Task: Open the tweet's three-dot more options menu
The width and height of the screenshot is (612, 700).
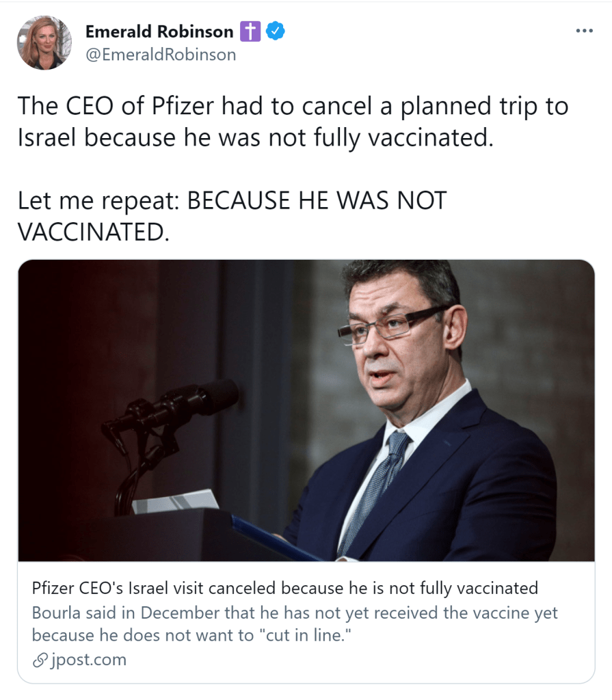Action: pos(583,31)
